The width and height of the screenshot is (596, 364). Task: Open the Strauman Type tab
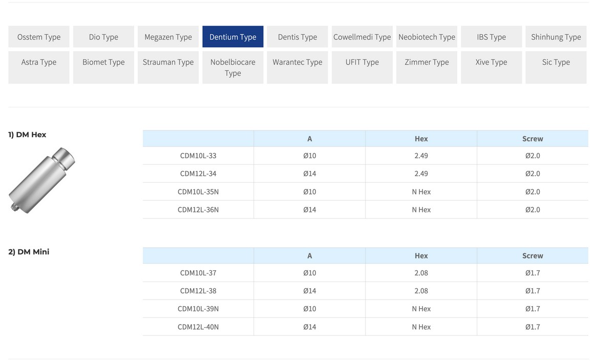[x=168, y=67]
